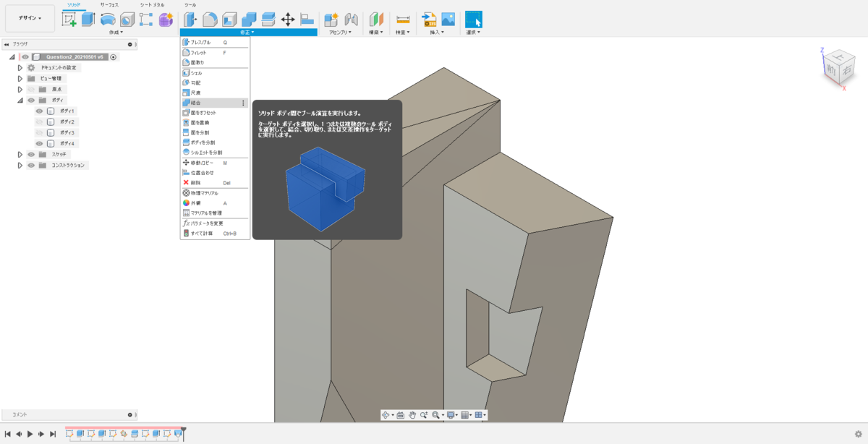The width and height of the screenshot is (868, 444).
Task: Click the Insert Canvas image icon
Action: tap(448, 20)
